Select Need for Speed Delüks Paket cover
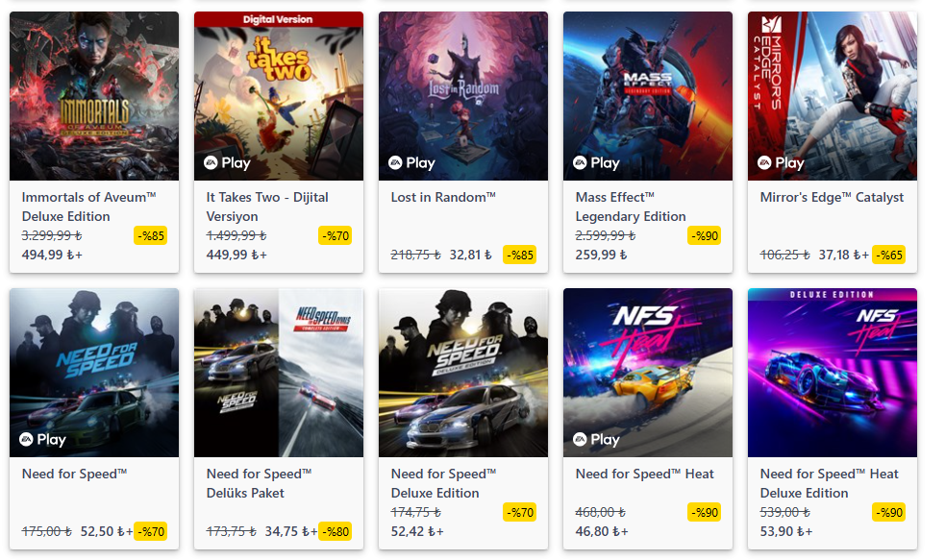This screenshot has height=560, width=945. (279, 373)
